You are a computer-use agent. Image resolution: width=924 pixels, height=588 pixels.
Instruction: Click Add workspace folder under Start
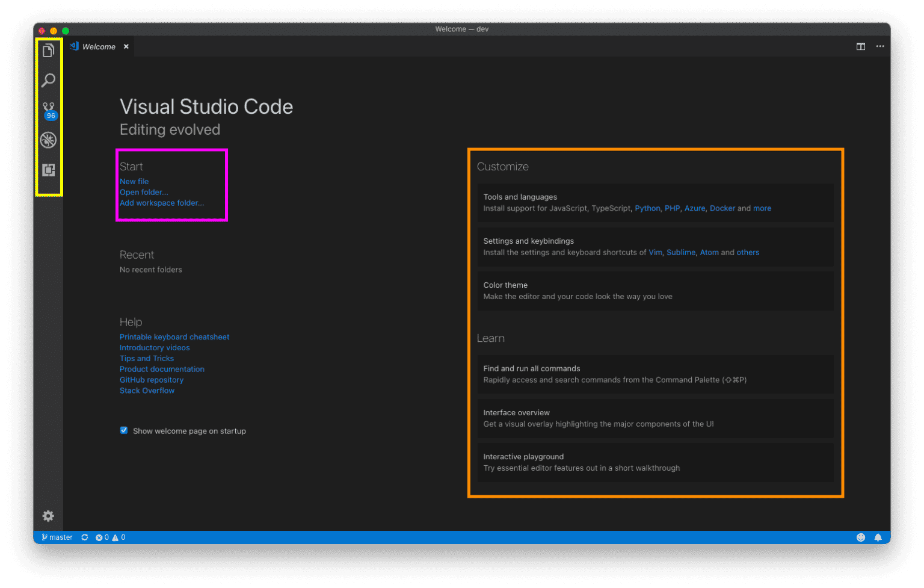point(161,203)
